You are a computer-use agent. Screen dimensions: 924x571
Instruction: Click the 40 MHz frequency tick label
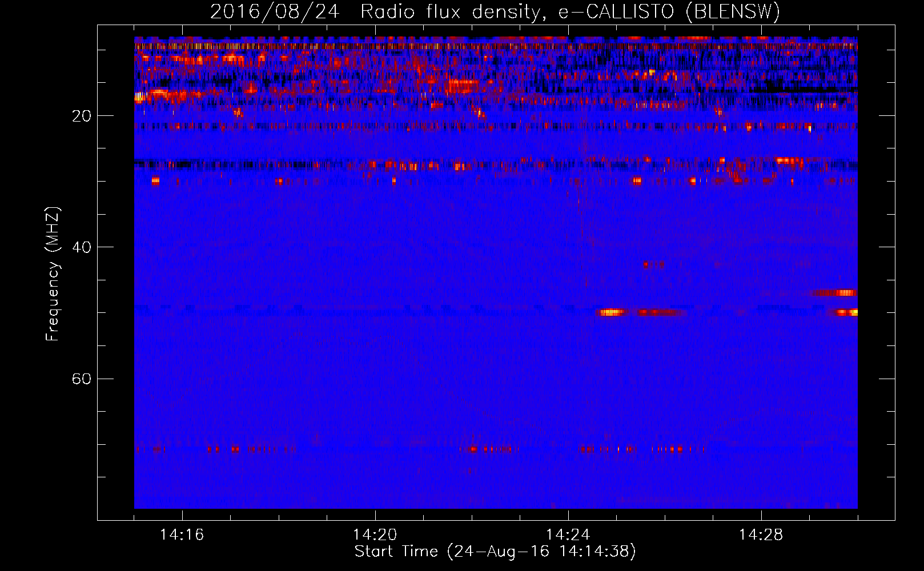[82, 247]
